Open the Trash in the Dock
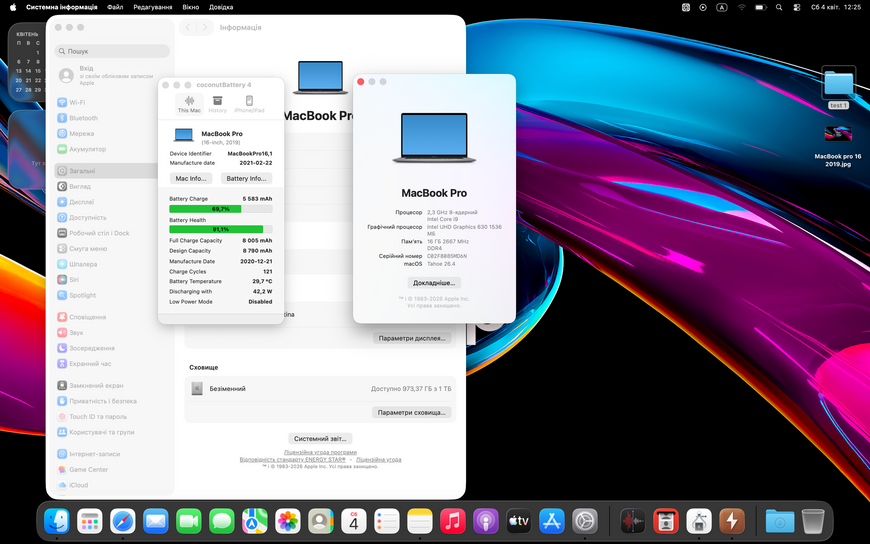 pyautogui.click(x=813, y=521)
